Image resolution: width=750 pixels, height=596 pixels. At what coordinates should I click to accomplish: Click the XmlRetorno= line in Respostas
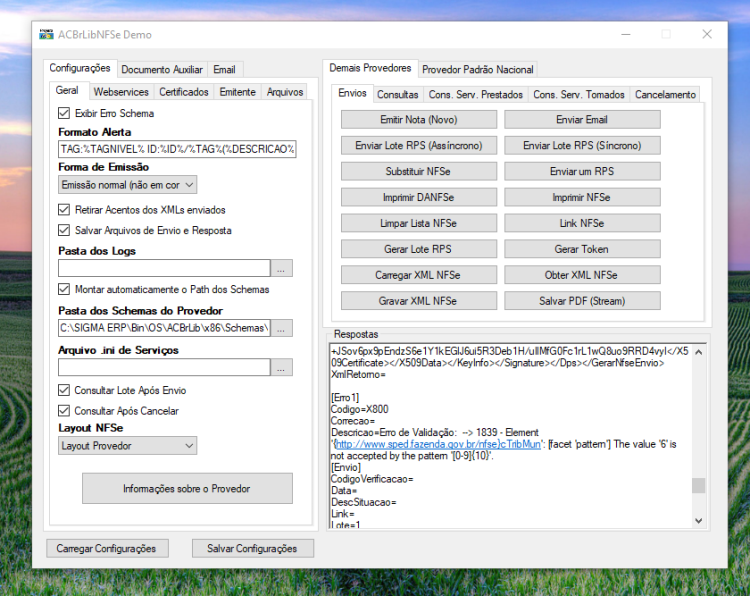pos(358,375)
